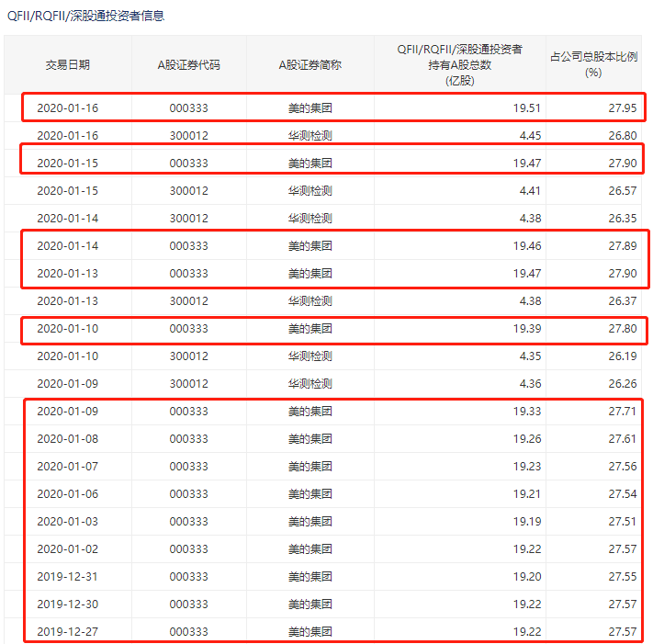
Task: Select date 2020-01-16 in the 000333 row
Action: (x=67, y=108)
